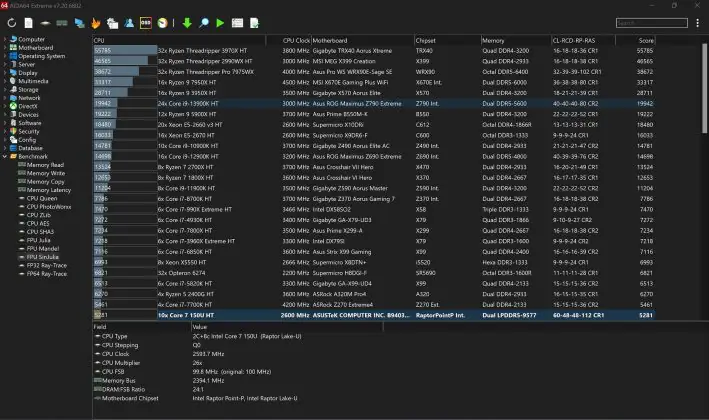709x420 pixels.
Task: Sort by the CPU column header
Action: coord(179,40)
